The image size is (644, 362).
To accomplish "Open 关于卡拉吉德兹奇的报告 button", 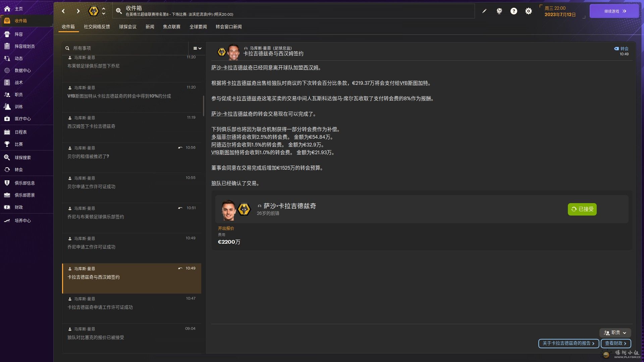I will (569, 343).
